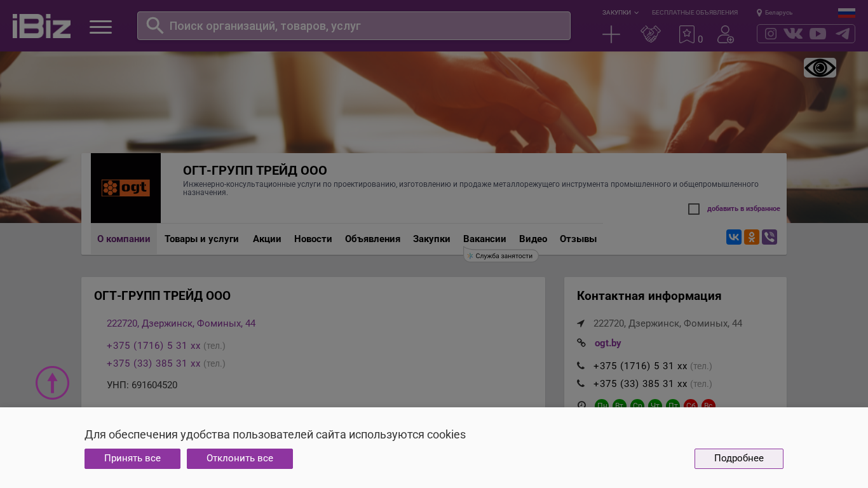Click the orange ogt company logo
Image resolution: width=868 pixels, height=488 pixels.
[x=126, y=188]
